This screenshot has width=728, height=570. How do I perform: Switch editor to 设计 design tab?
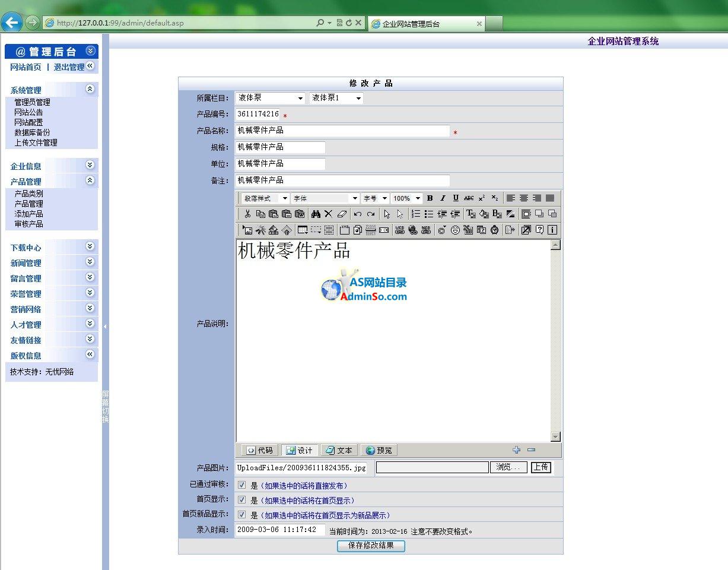click(300, 450)
